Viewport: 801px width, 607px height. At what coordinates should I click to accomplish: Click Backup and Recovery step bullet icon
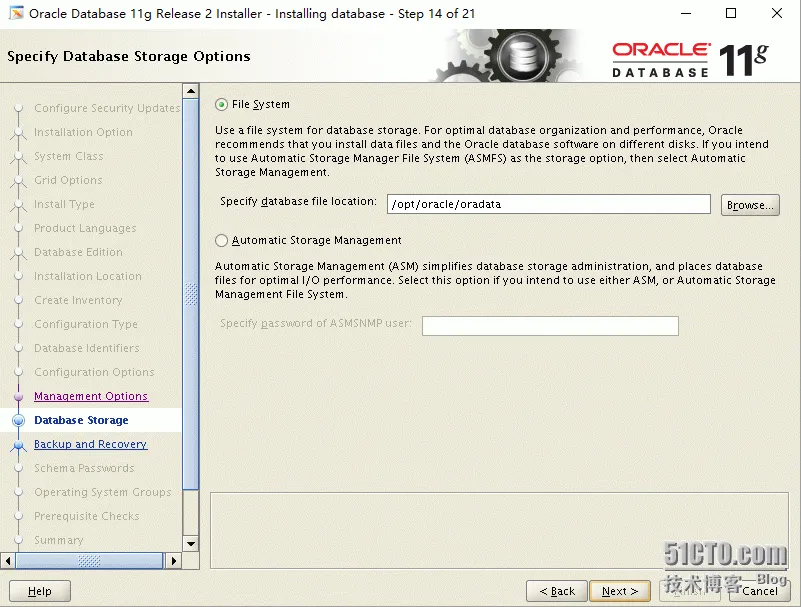coord(18,446)
